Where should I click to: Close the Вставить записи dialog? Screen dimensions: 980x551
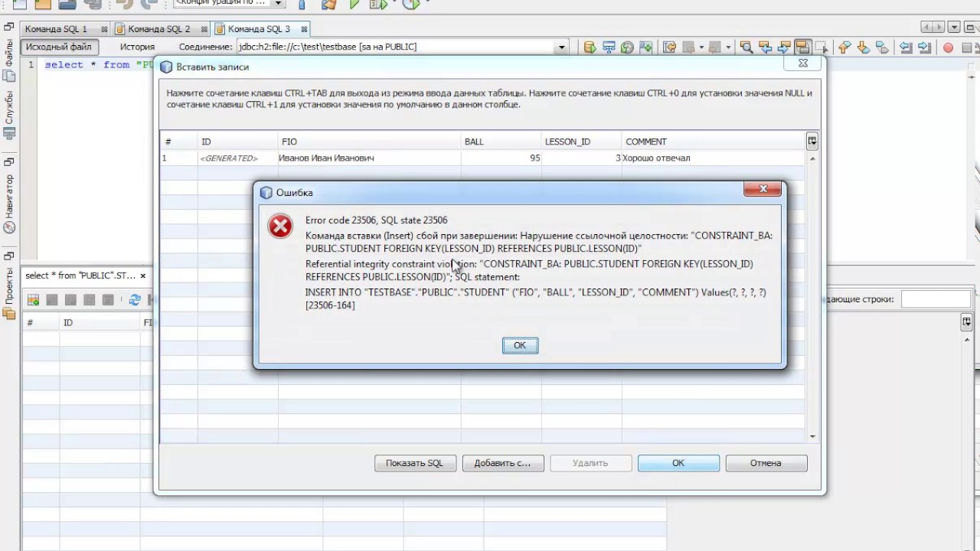pyautogui.click(x=802, y=64)
